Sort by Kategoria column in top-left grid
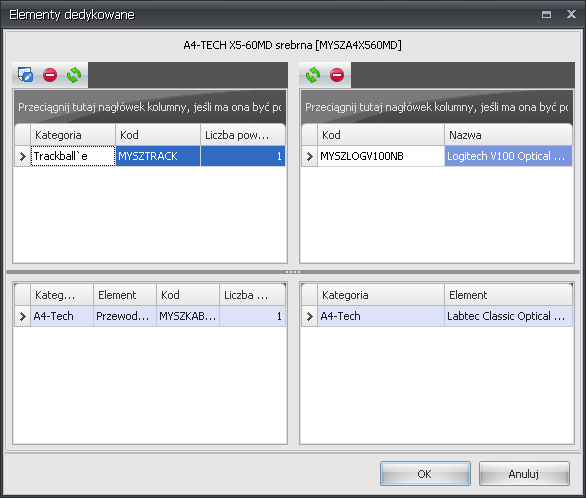The width and height of the screenshot is (586, 498). 73,135
